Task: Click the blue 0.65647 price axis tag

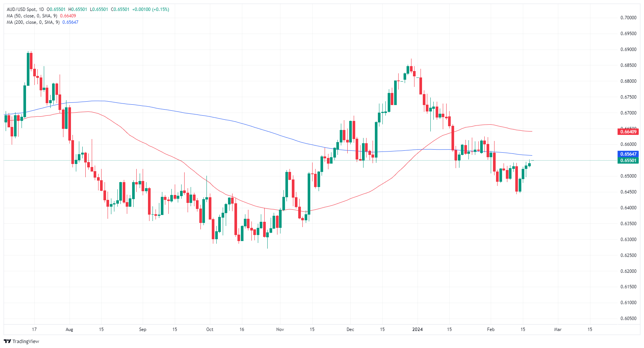Action: coord(628,154)
